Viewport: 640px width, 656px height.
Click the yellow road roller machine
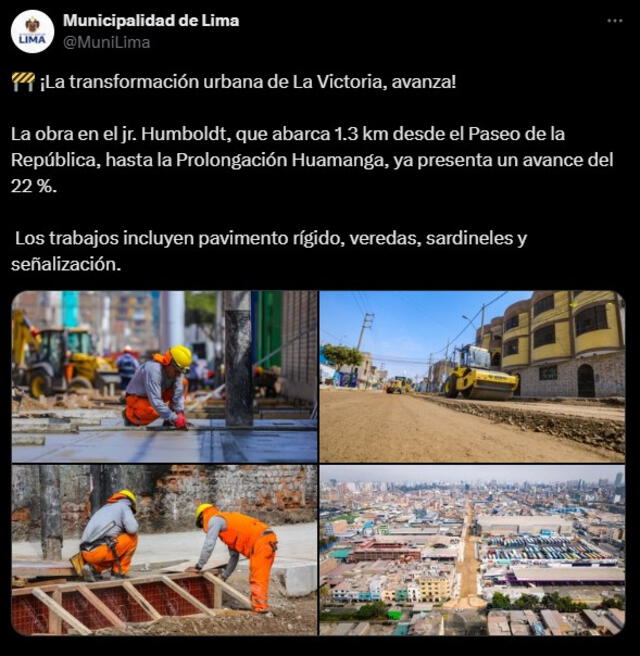pyautogui.click(x=481, y=373)
